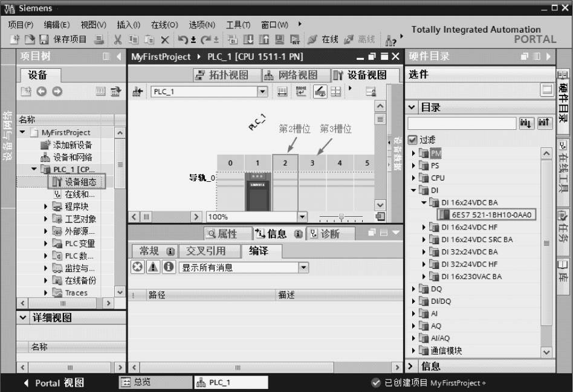Open the PLC_1 device dropdown

coord(262,91)
